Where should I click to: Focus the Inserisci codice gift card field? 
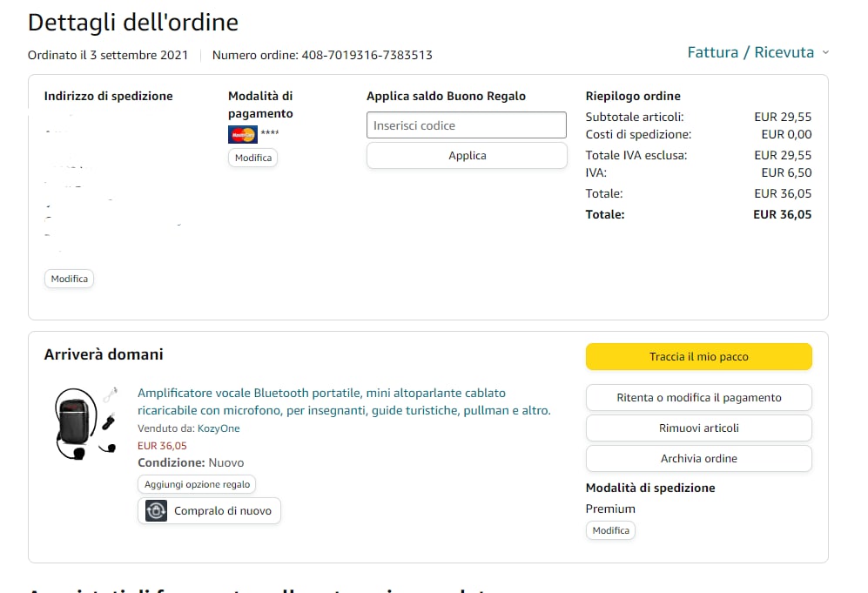[466, 125]
